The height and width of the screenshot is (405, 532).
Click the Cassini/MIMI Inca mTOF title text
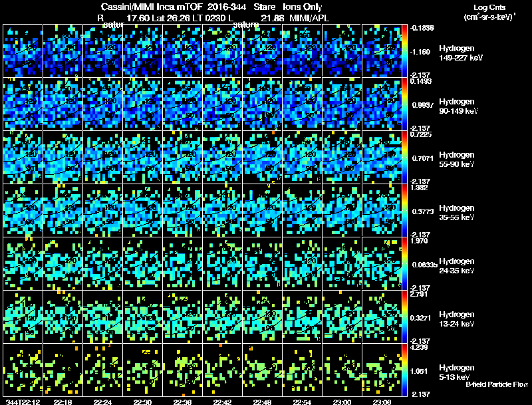click(x=152, y=7)
